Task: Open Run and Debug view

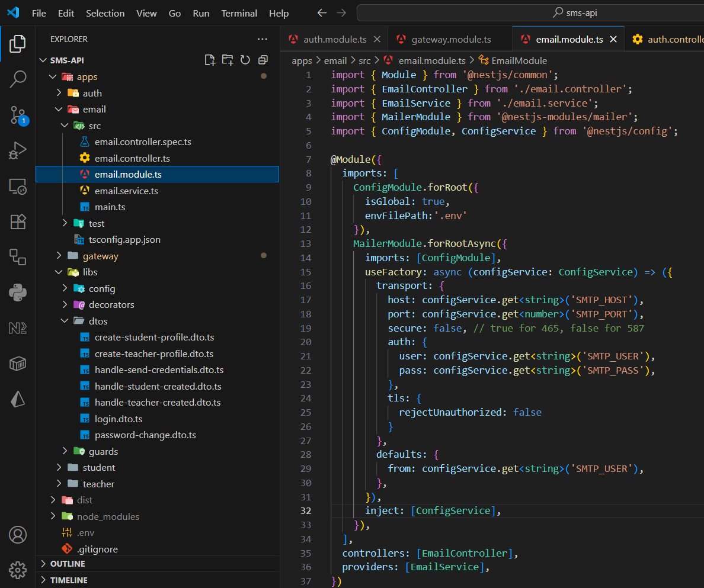Action: pos(18,150)
